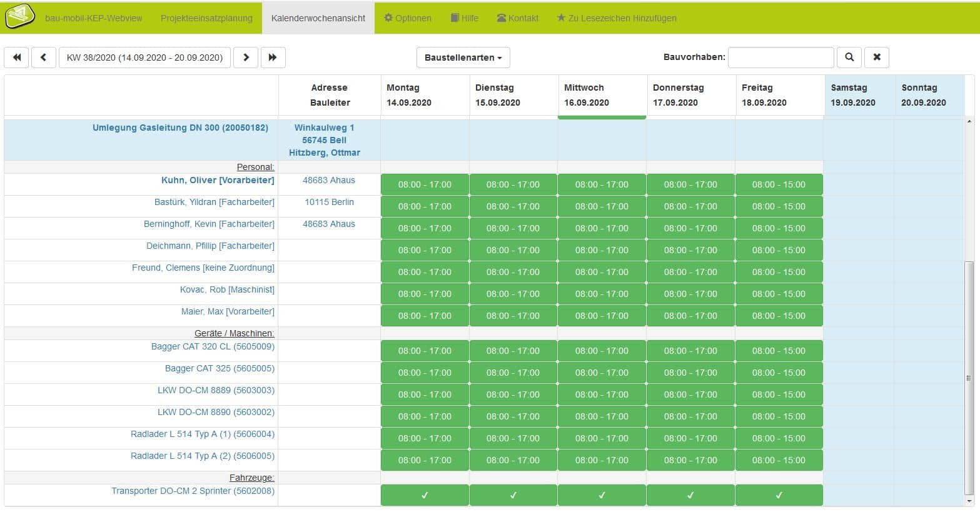The height and width of the screenshot is (512, 980).
Task: Jump back with double-left arrow button
Action: (17, 58)
